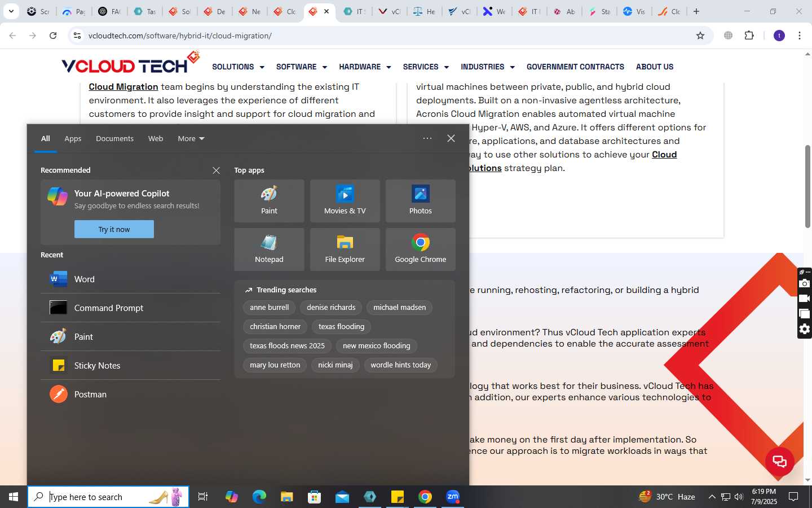Viewport: 812px width, 508px height.
Task: Open Chrome tab search dropdown arrow
Action: 11,11
